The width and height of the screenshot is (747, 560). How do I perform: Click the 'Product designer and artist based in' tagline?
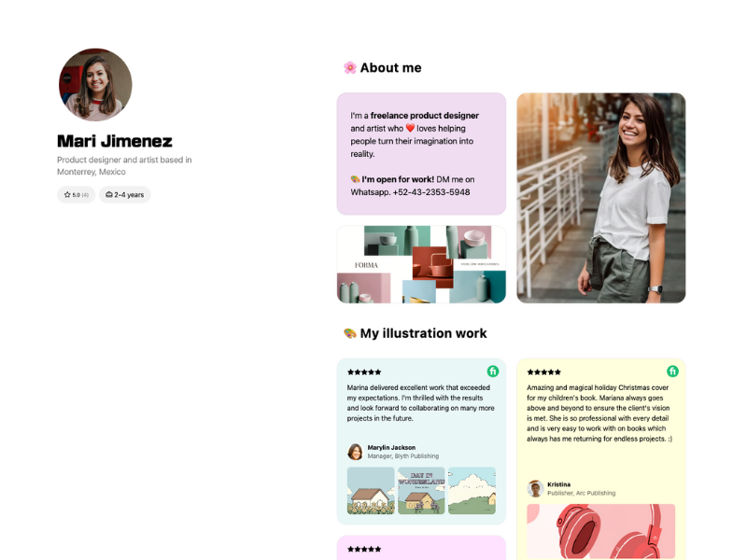pyautogui.click(x=124, y=160)
